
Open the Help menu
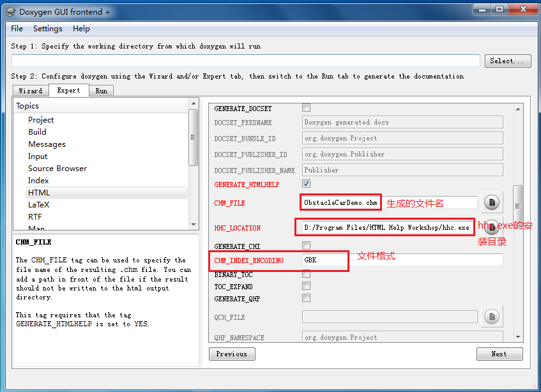tap(81, 29)
